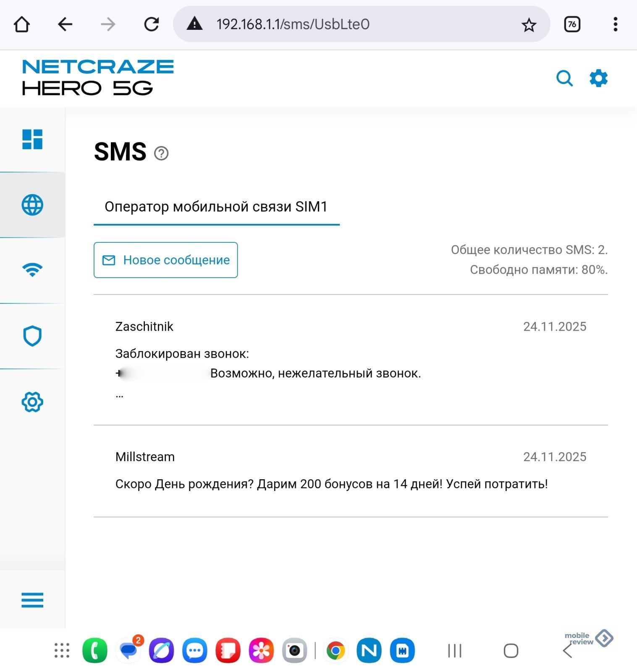Image resolution: width=637 pixels, height=672 pixels.
Task: Click the Netcraze Hero 5G logo
Action: click(x=98, y=78)
